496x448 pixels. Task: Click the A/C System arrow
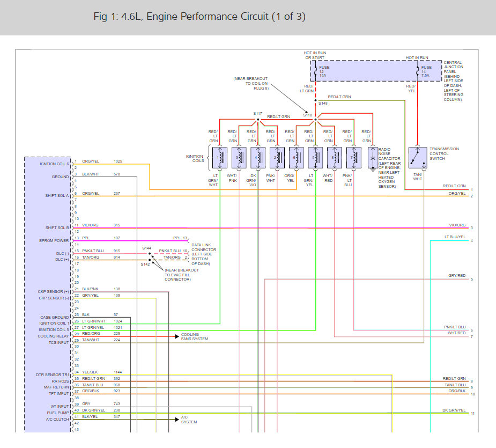pos(177,419)
